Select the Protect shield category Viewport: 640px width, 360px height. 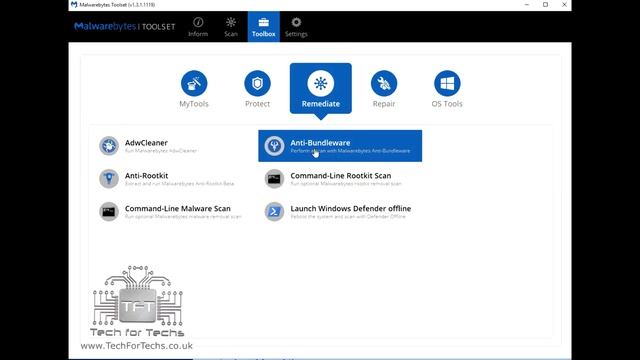[x=257, y=89]
